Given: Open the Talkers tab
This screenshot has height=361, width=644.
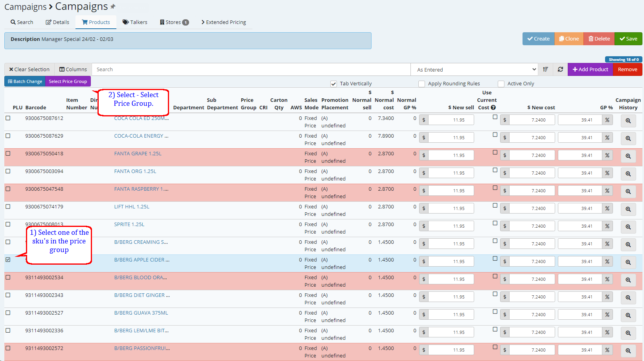Looking at the screenshot, I should coord(135,22).
